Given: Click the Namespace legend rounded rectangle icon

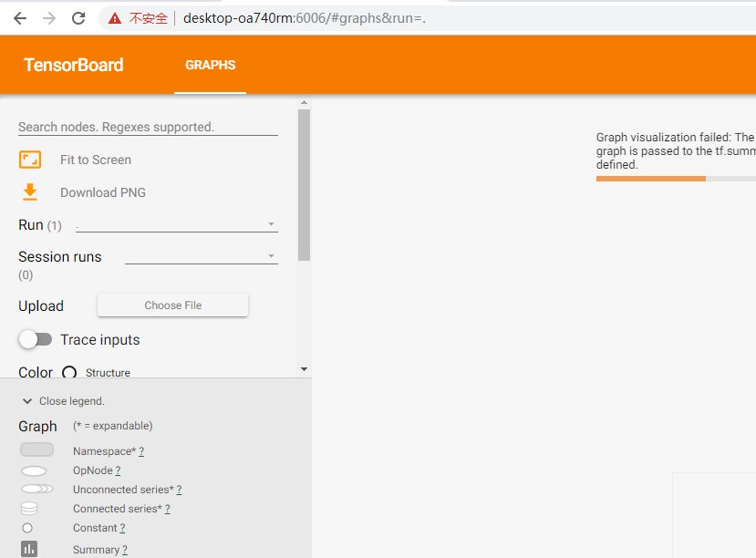Looking at the screenshot, I should tap(36, 449).
